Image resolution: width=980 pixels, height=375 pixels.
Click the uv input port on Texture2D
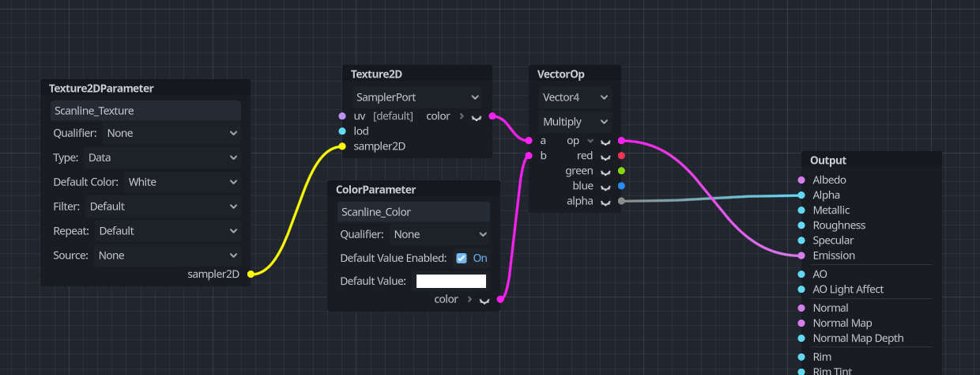coord(342,116)
